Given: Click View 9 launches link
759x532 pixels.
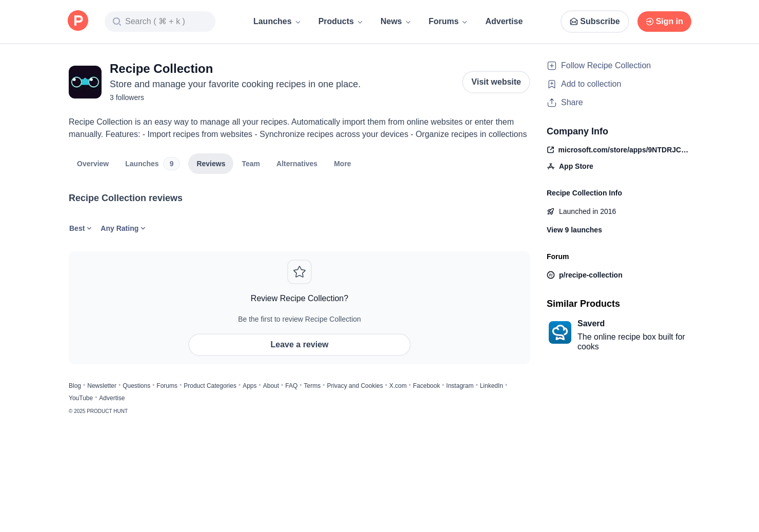Looking at the screenshot, I should [x=574, y=230].
